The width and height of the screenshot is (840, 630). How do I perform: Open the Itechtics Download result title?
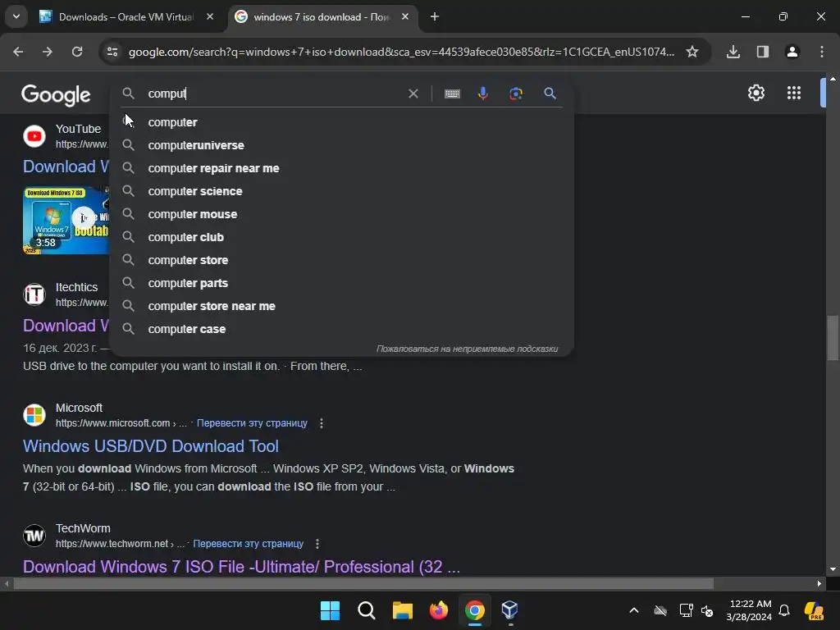click(x=66, y=326)
